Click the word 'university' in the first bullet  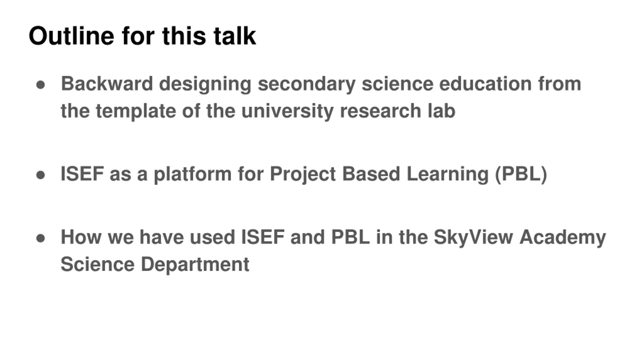[x=287, y=111]
